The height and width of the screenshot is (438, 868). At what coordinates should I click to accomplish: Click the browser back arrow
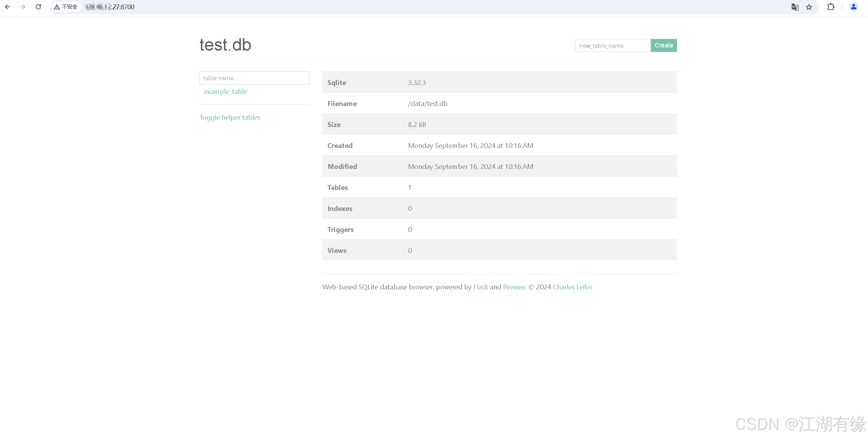coord(8,7)
